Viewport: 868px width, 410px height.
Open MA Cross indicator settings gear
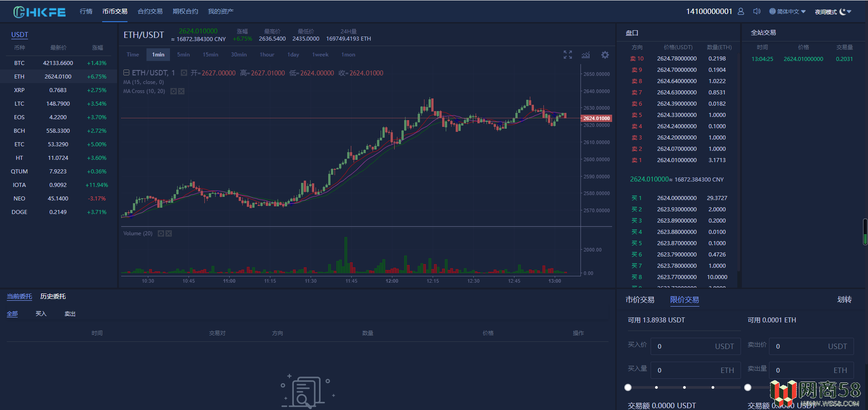tap(173, 91)
